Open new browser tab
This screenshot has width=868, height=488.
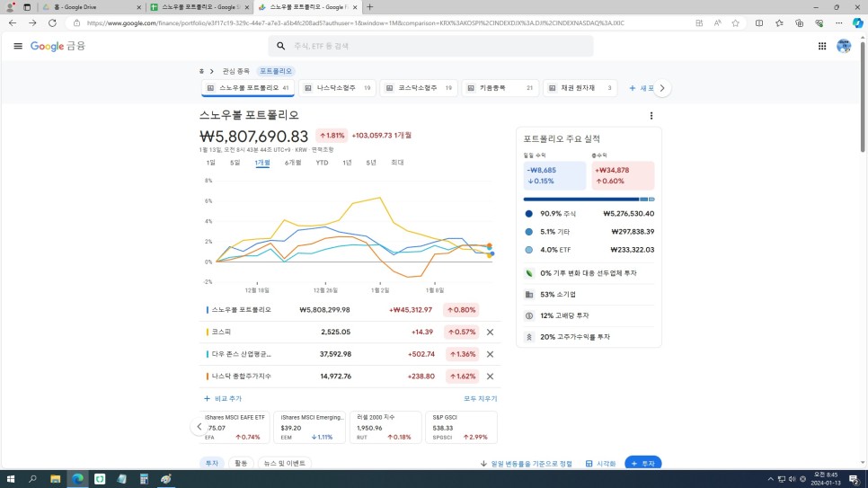(370, 7)
